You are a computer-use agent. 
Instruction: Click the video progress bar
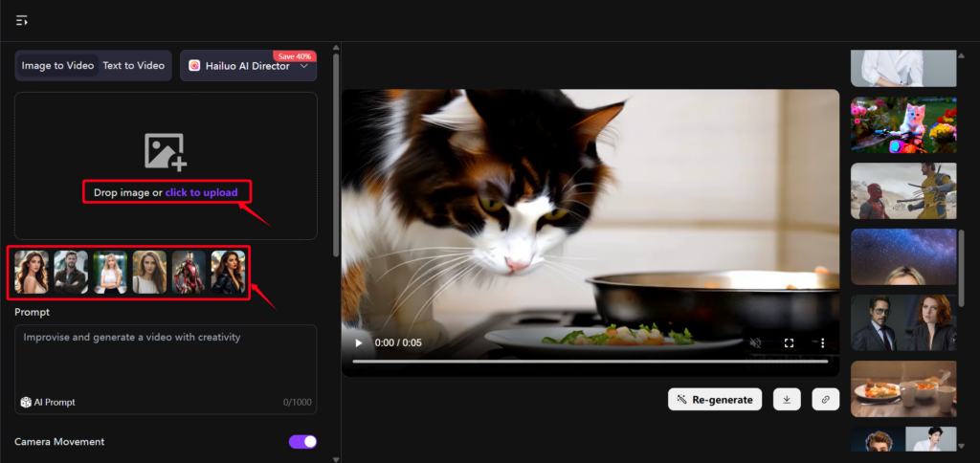[x=590, y=362]
